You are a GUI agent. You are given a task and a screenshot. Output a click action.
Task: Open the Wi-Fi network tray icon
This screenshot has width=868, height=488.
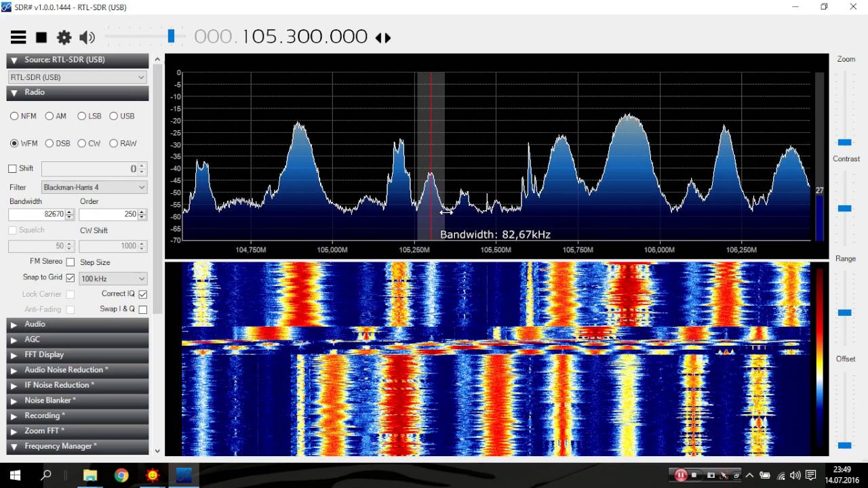pyautogui.click(x=781, y=475)
